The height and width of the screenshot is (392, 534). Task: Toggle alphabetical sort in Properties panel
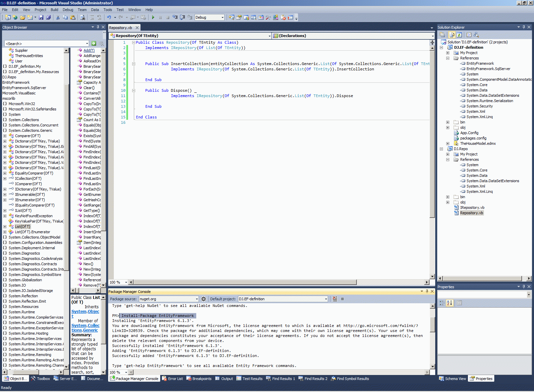pyautogui.click(x=450, y=303)
